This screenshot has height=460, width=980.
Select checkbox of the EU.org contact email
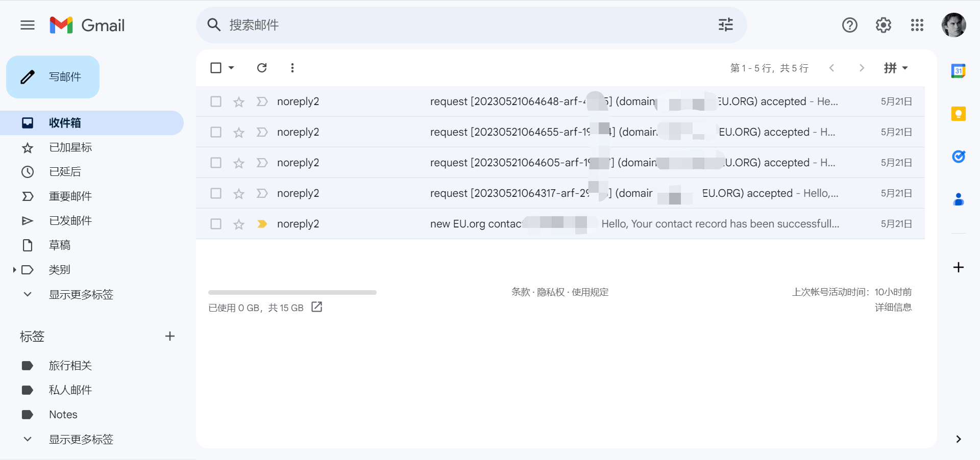click(x=216, y=224)
